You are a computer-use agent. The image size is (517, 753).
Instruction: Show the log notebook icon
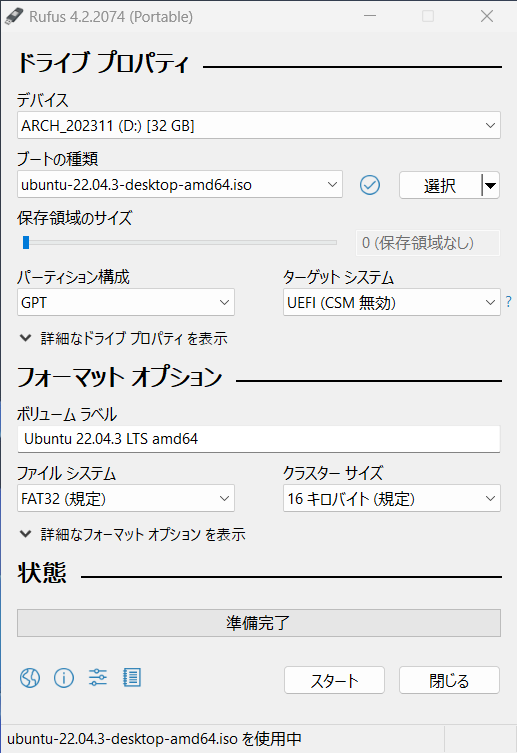pos(132,677)
